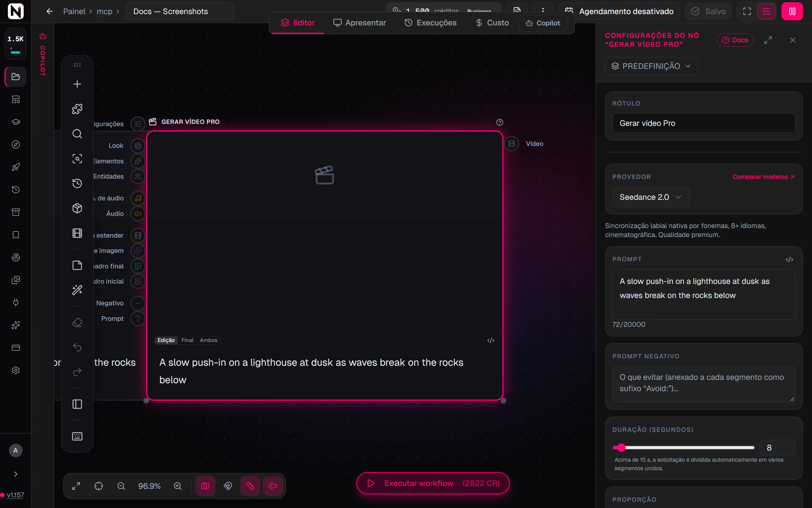Toggle the settings sliders panel button at top
The image size is (812, 508).
tap(766, 11)
